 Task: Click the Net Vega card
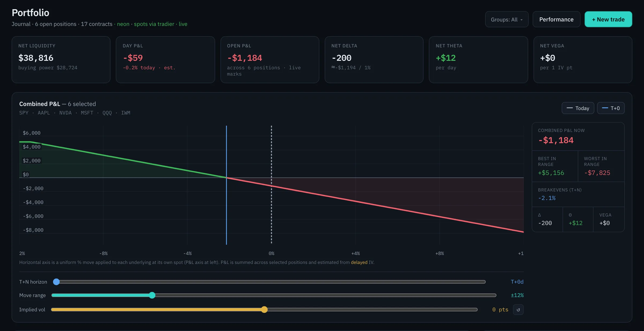coord(583,60)
